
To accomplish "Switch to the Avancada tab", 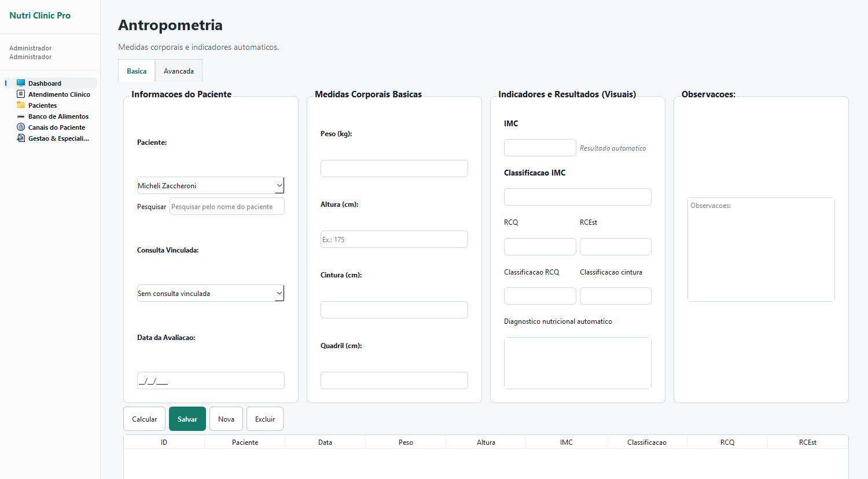I will [x=179, y=71].
